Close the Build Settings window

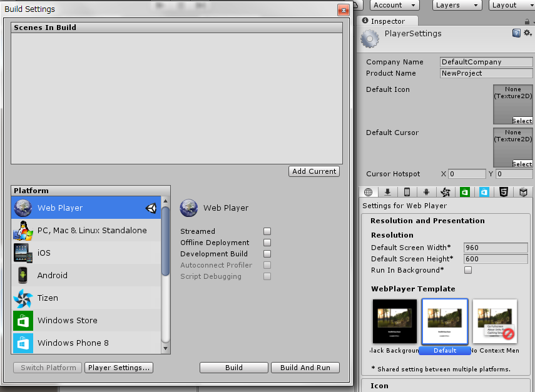[344, 10]
